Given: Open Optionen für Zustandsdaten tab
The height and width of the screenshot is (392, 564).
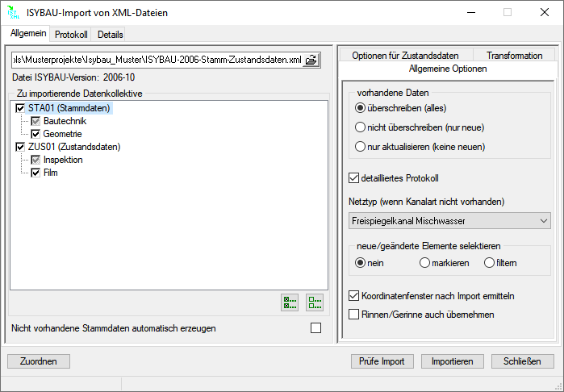Looking at the screenshot, I should (405, 56).
